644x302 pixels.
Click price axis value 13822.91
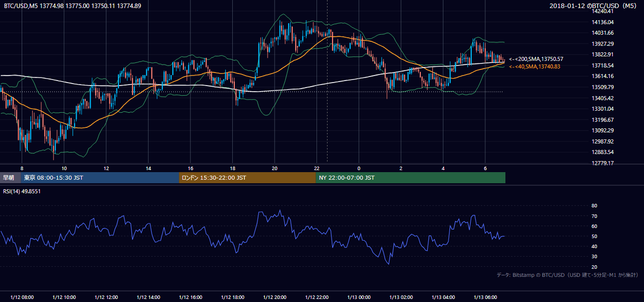603,54
